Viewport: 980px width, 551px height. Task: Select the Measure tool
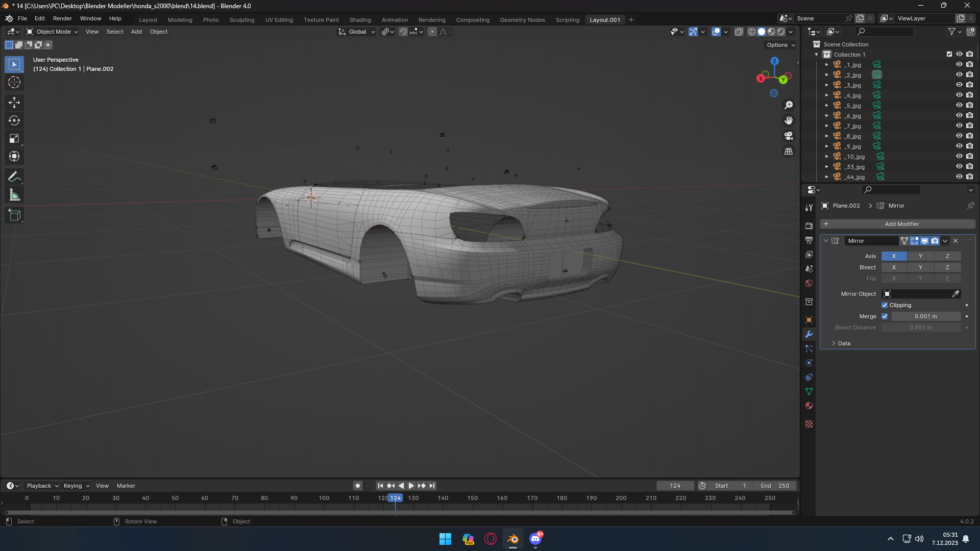pyautogui.click(x=14, y=195)
